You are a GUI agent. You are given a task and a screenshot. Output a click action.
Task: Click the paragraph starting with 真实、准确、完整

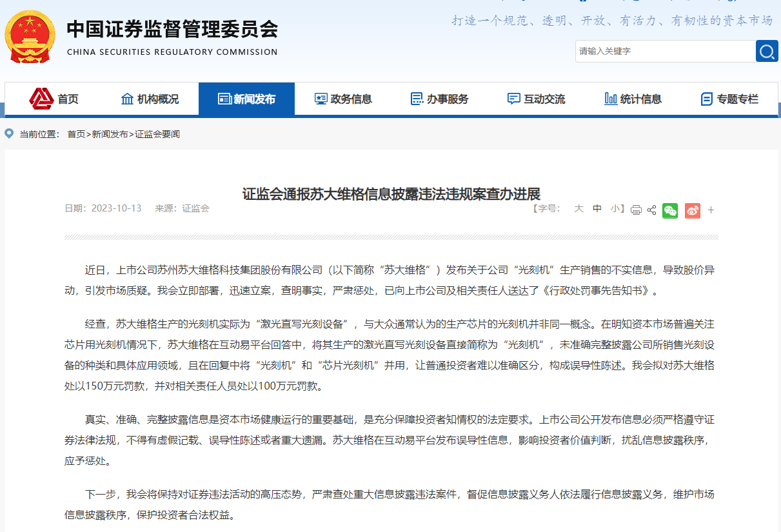click(x=391, y=440)
